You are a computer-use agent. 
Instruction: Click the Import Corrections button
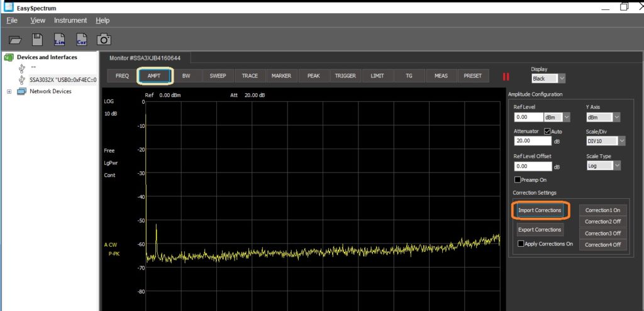point(540,210)
